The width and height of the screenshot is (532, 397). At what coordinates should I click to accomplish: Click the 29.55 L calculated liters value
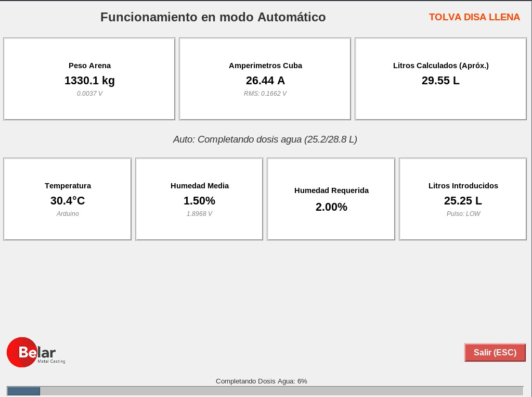440,81
